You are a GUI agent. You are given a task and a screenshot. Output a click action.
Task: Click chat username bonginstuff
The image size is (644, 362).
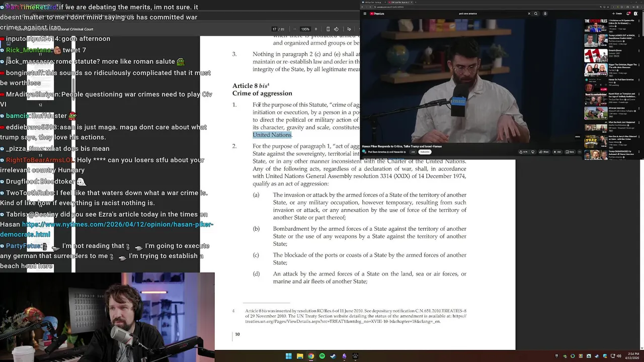coord(25,72)
